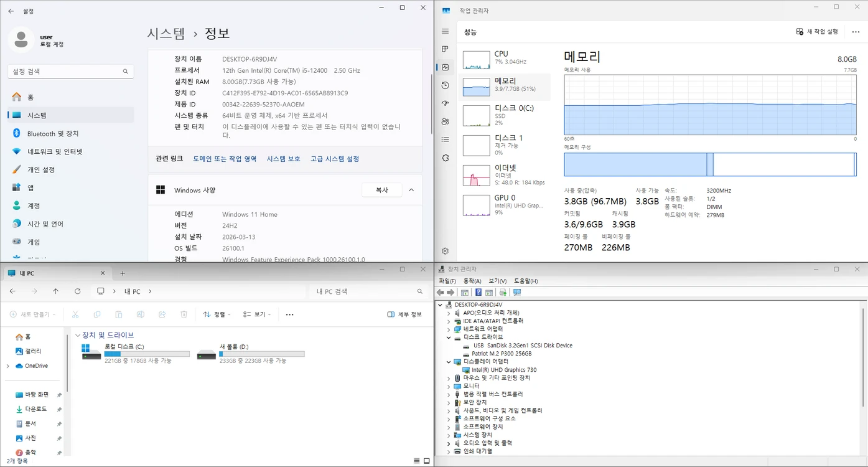Select Ethernet performance entry in Task Manager
868x467 pixels.
(505, 175)
